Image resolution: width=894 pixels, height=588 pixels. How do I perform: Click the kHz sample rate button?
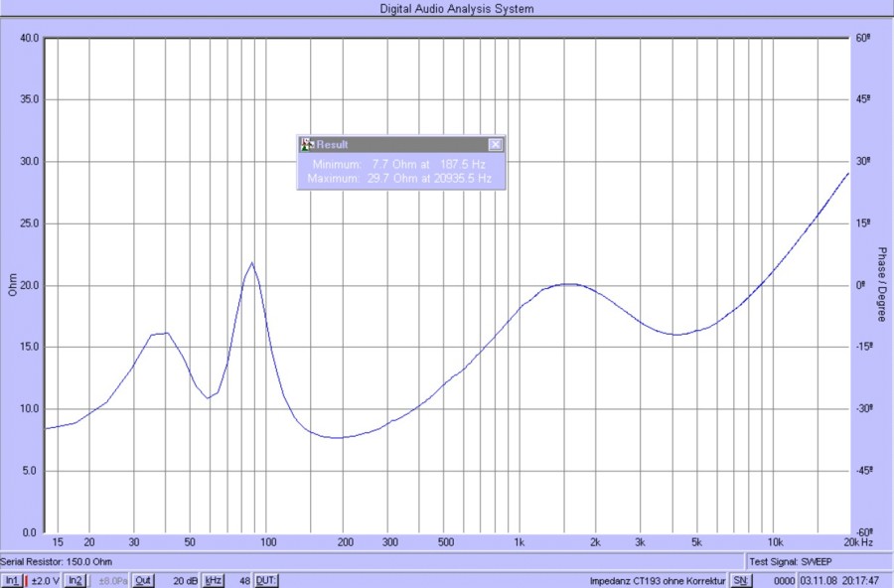(214, 580)
